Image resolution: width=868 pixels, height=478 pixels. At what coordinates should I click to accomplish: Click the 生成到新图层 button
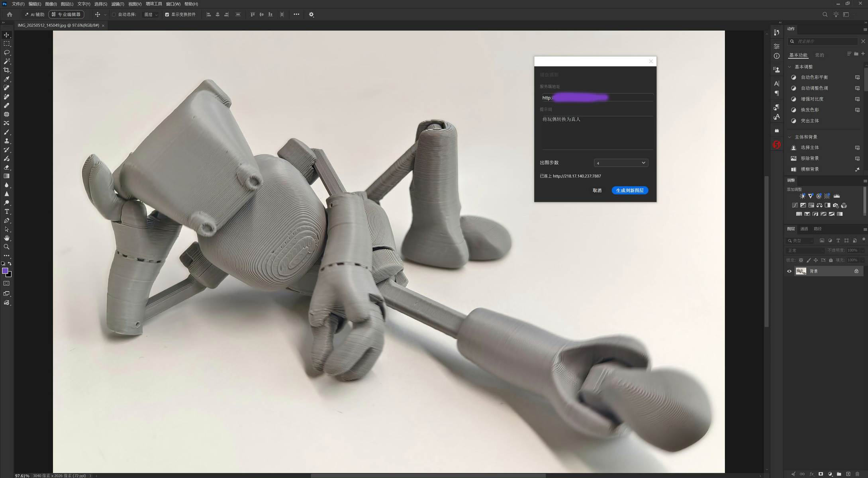[x=630, y=190]
